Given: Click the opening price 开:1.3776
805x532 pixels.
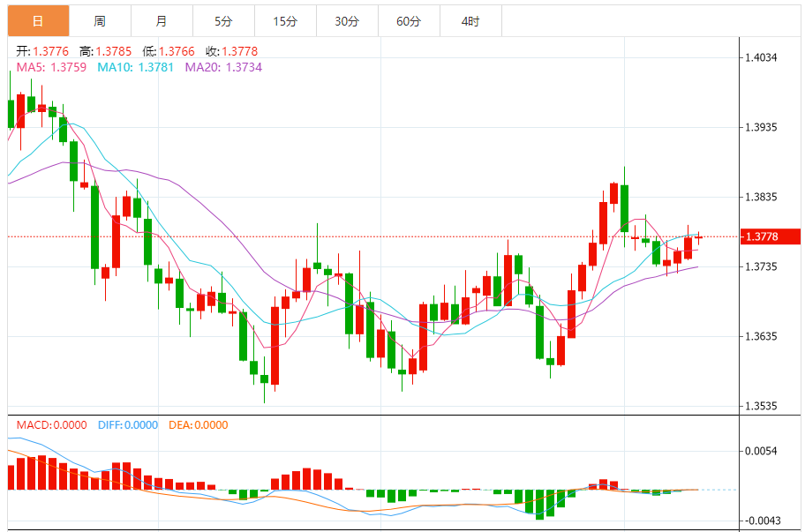Looking at the screenshot, I should (x=42, y=51).
